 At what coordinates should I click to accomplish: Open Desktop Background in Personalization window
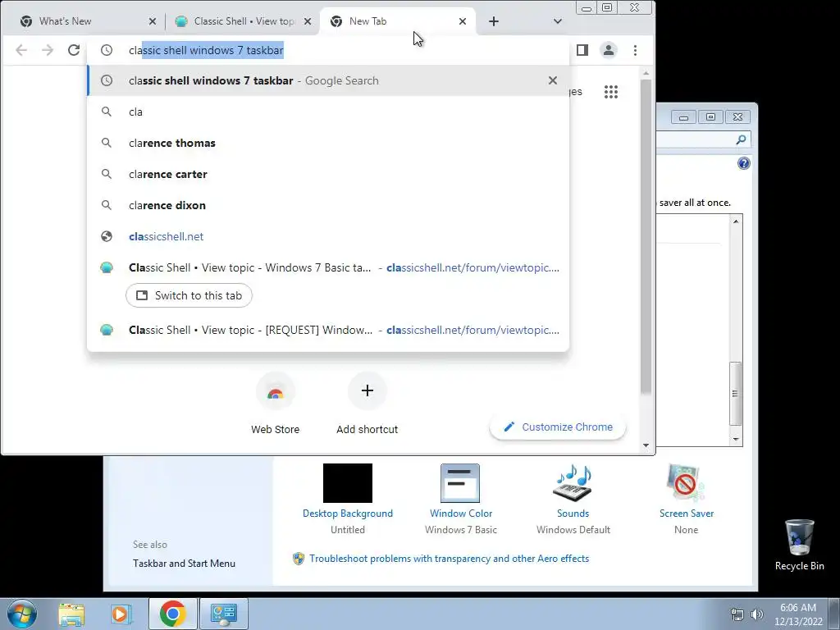click(347, 500)
